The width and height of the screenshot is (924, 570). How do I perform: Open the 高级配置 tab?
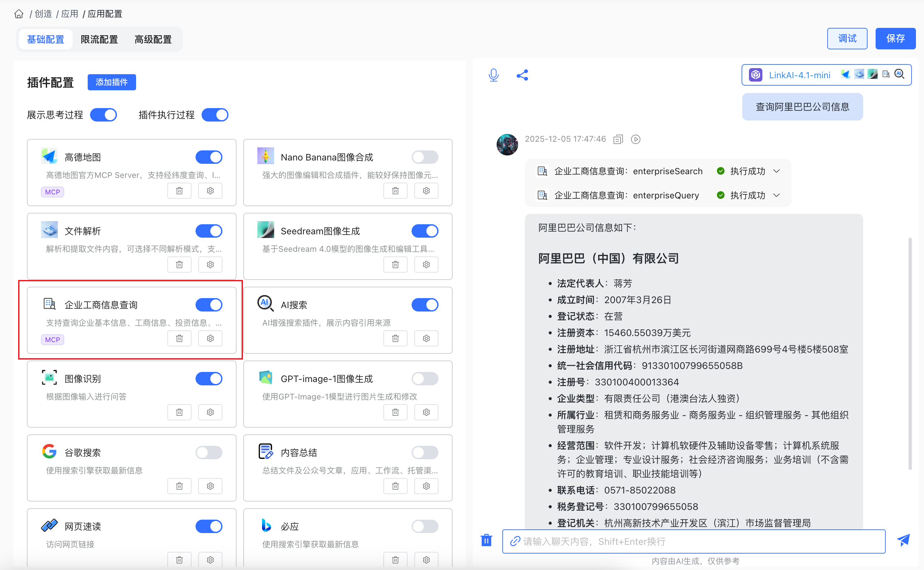point(153,39)
